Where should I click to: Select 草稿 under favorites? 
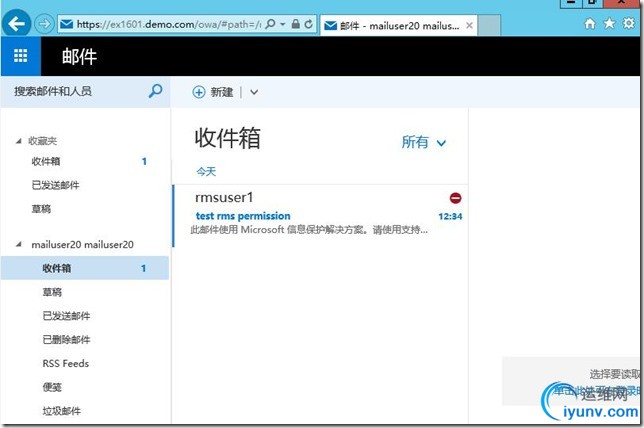pyautogui.click(x=41, y=209)
